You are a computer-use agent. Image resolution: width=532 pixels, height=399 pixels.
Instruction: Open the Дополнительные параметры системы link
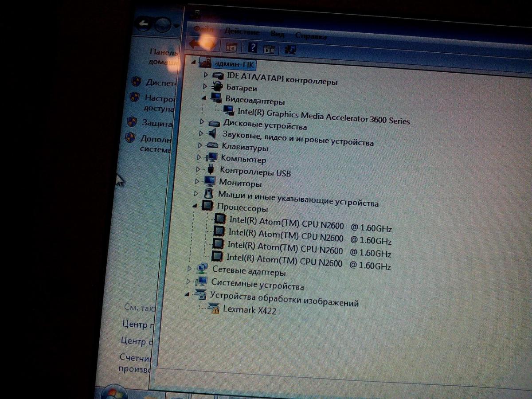point(155,144)
